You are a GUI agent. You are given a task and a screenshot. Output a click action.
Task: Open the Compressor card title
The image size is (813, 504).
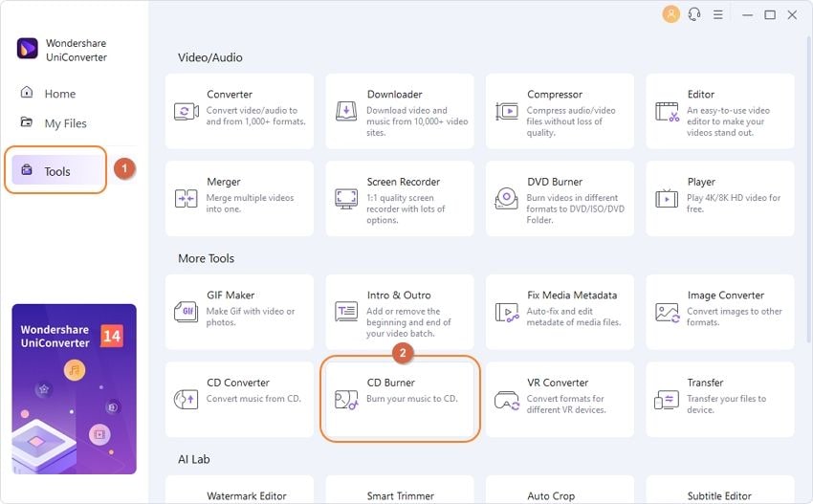555,95
